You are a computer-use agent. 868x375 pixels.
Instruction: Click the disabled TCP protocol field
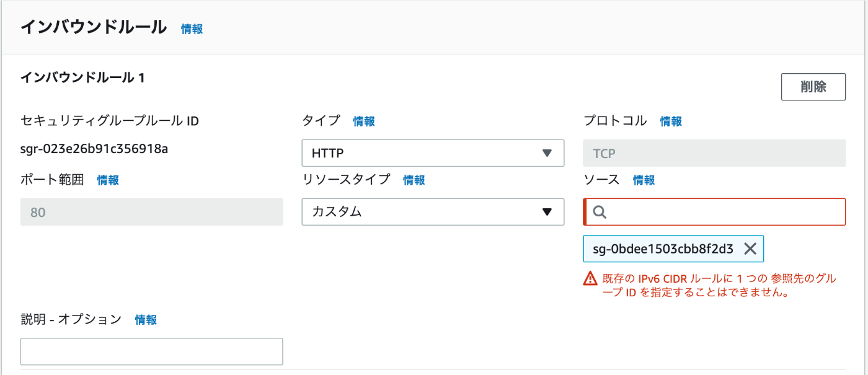[x=714, y=153]
